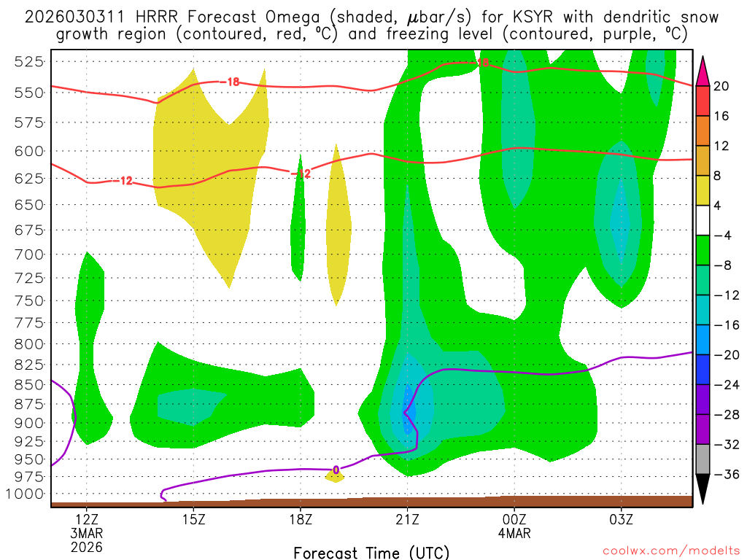
Task: Click the orange color bar segment between 12 and 16
Action: 703,131
